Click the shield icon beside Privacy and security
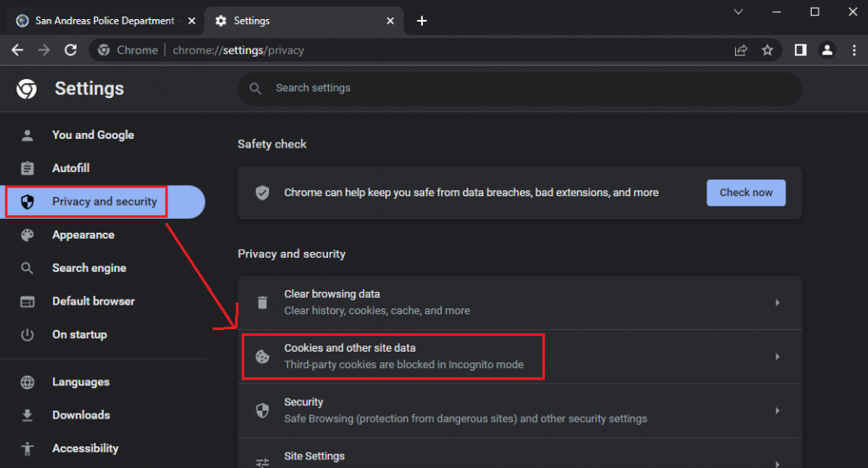The width and height of the screenshot is (868, 468). pos(27,201)
